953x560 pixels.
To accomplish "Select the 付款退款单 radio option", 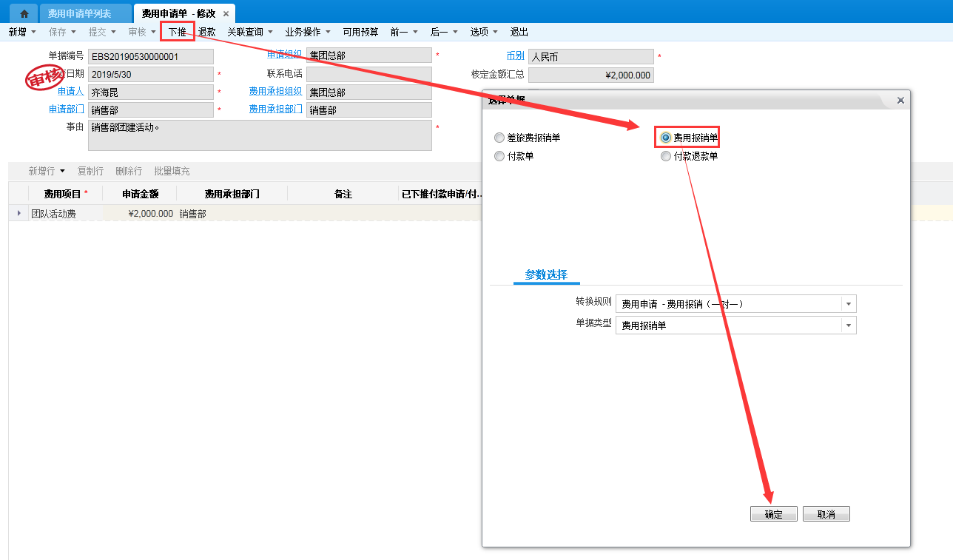I will (666, 156).
